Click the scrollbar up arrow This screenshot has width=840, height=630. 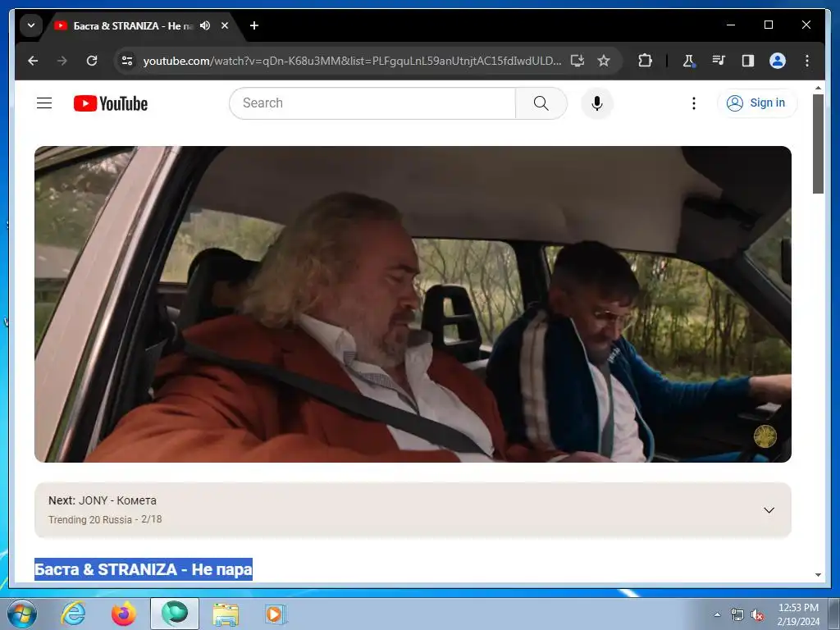click(x=818, y=87)
